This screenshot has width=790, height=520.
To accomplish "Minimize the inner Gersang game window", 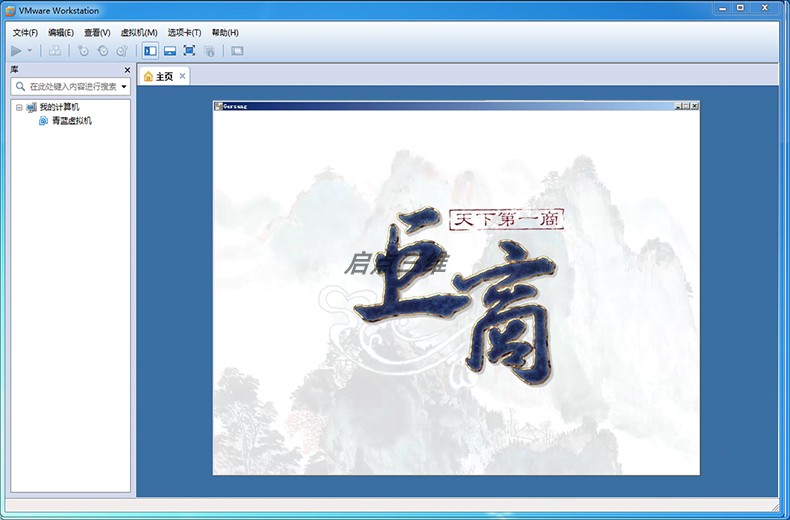I will click(678, 106).
